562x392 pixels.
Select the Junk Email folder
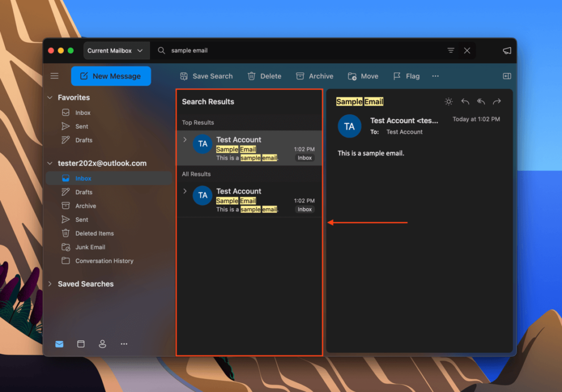(x=90, y=247)
